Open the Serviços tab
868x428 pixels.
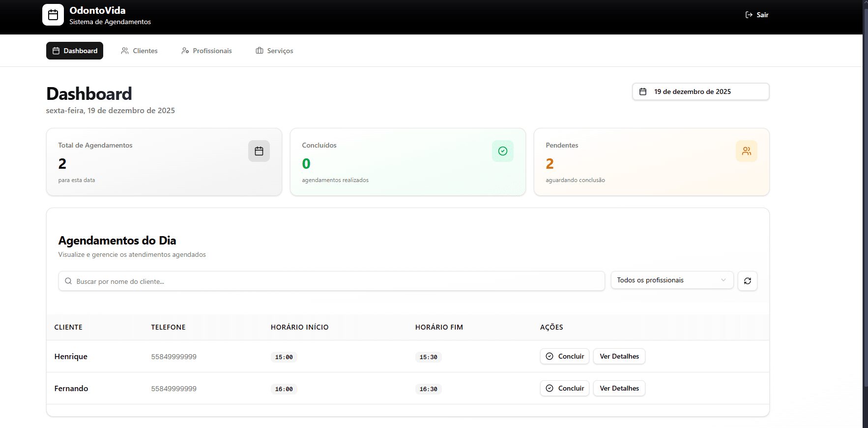pyautogui.click(x=274, y=51)
